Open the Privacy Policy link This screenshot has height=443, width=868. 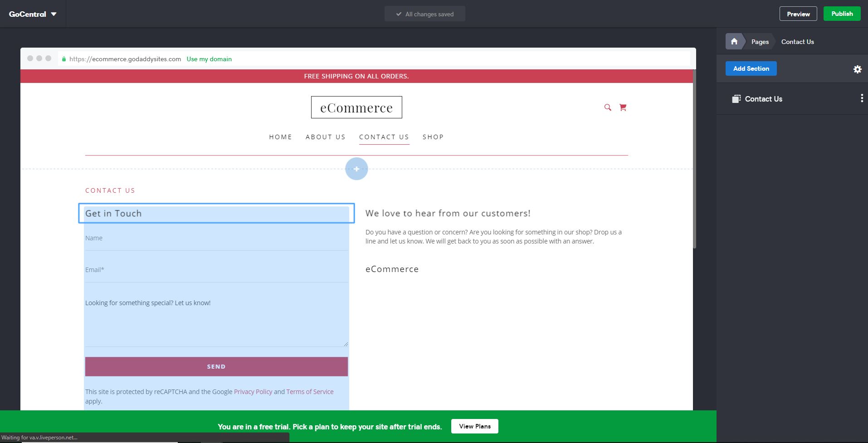coord(253,392)
